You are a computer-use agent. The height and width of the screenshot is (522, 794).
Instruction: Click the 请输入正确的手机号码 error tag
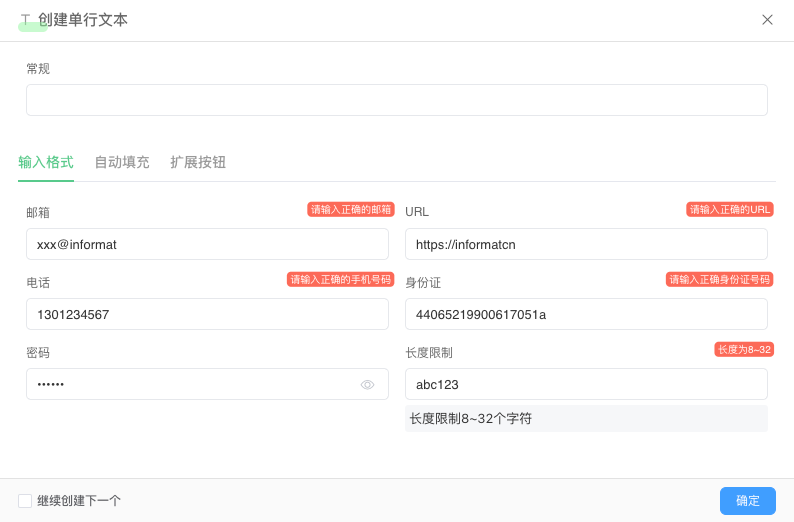click(x=340, y=280)
